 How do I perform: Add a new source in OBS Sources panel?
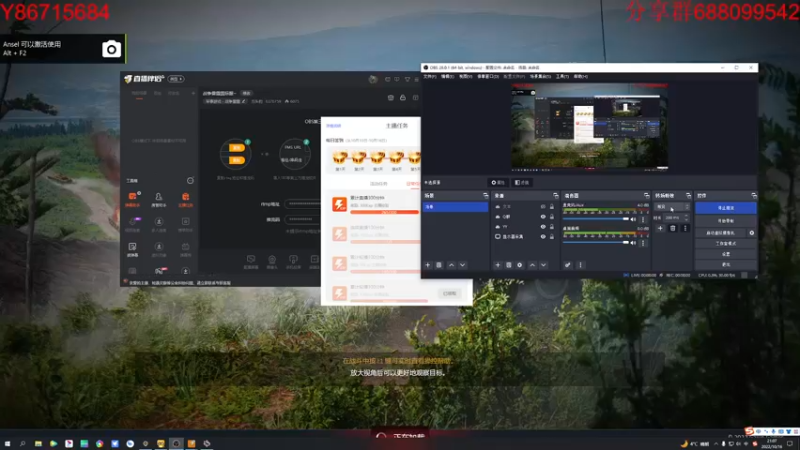[x=497, y=265]
